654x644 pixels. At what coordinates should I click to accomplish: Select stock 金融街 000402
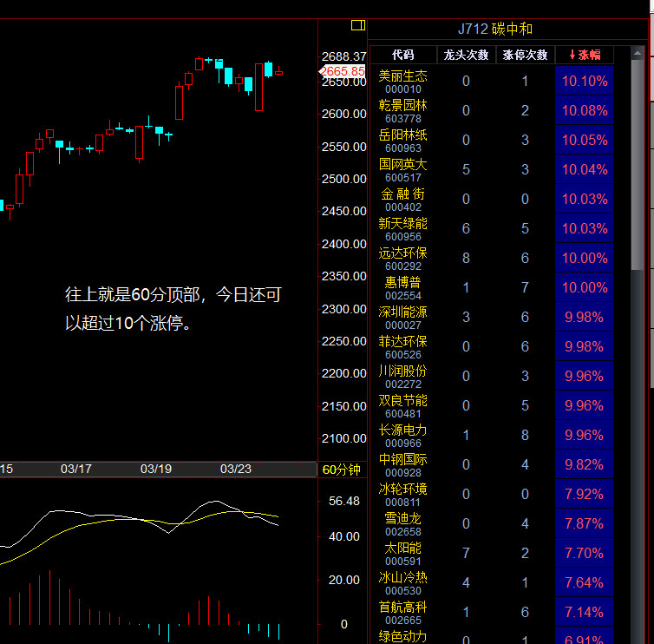pos(403,200)
